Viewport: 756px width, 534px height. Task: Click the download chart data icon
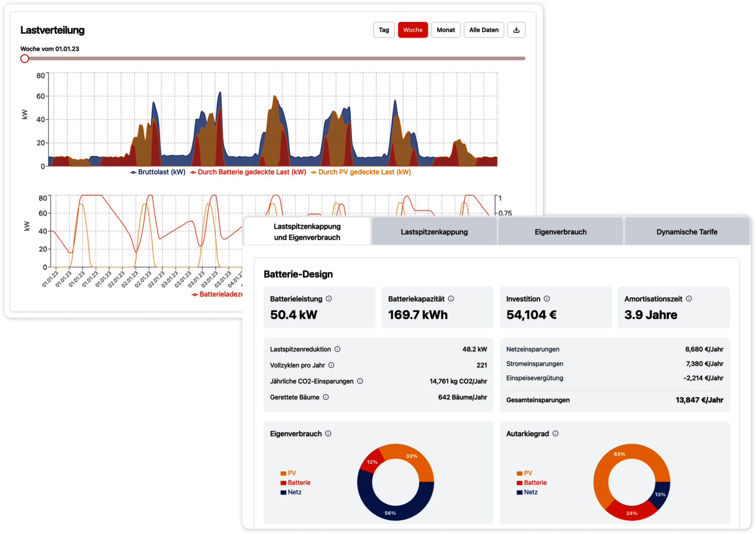tap(516, 30)
